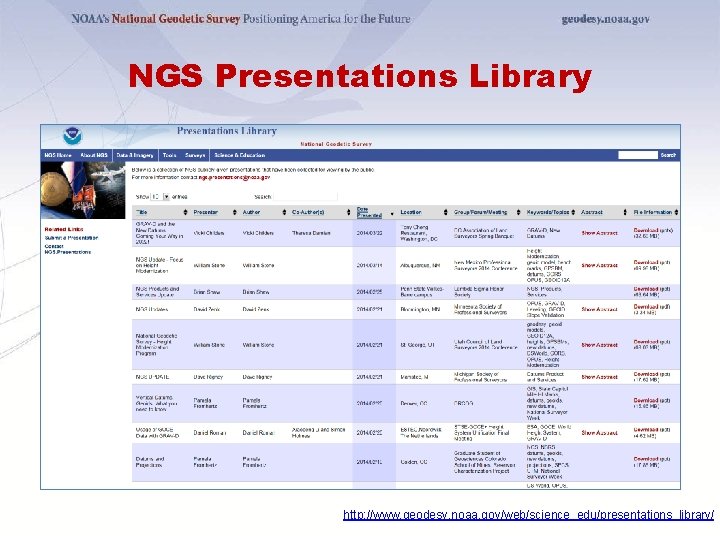
Task: Download the Dave Rigney presentation file
Action: (x=646, y=374)
